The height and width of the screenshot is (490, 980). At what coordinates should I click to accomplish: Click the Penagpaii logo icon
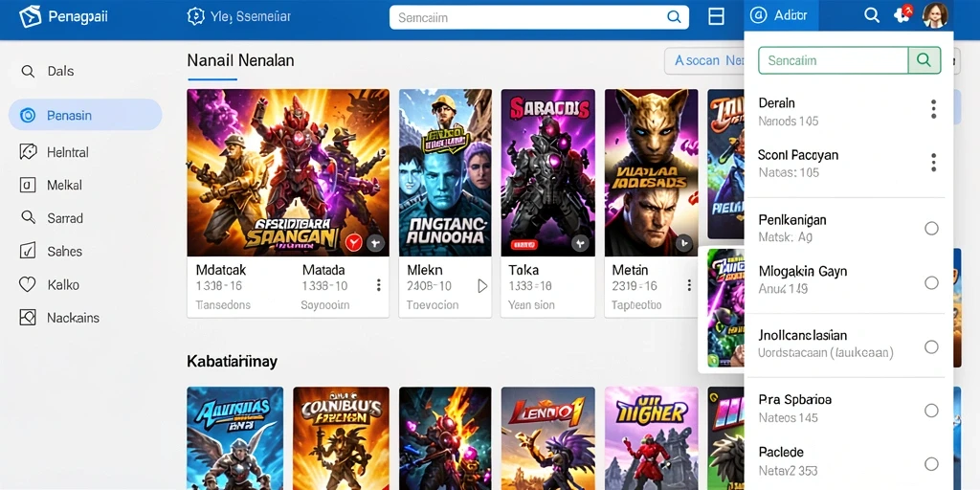pos(30,16)
